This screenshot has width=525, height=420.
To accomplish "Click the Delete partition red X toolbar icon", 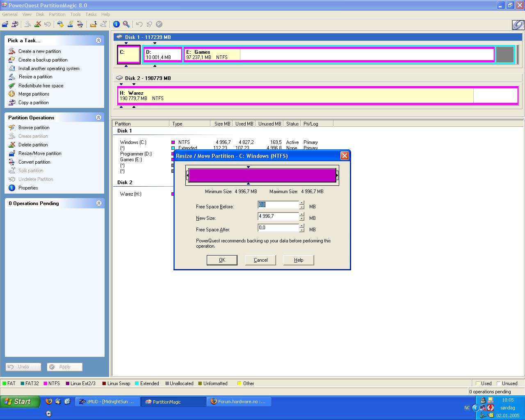I will pos(37,24).
